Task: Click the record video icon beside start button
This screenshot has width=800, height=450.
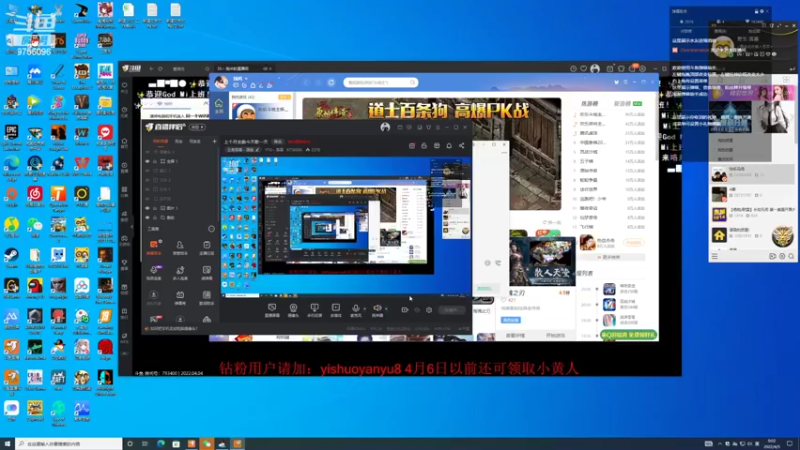Action: (x=405, y=310)
